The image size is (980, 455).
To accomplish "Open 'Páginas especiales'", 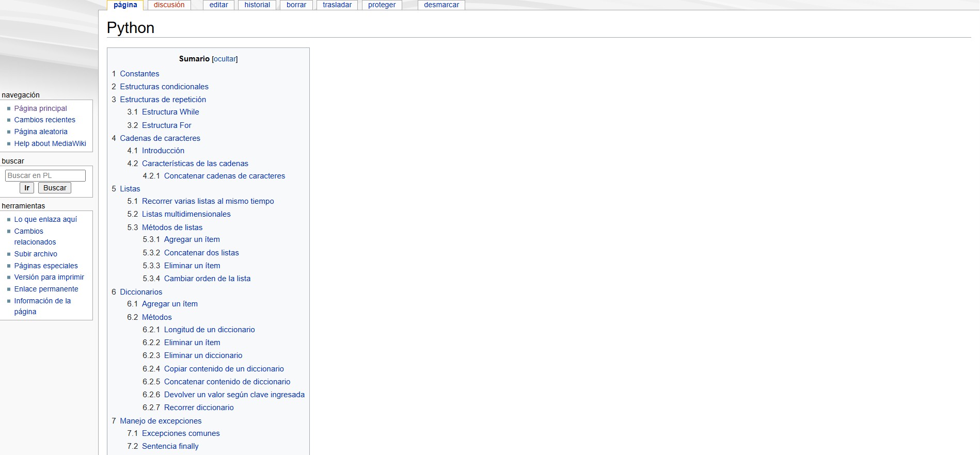I will tap(46, 266).
